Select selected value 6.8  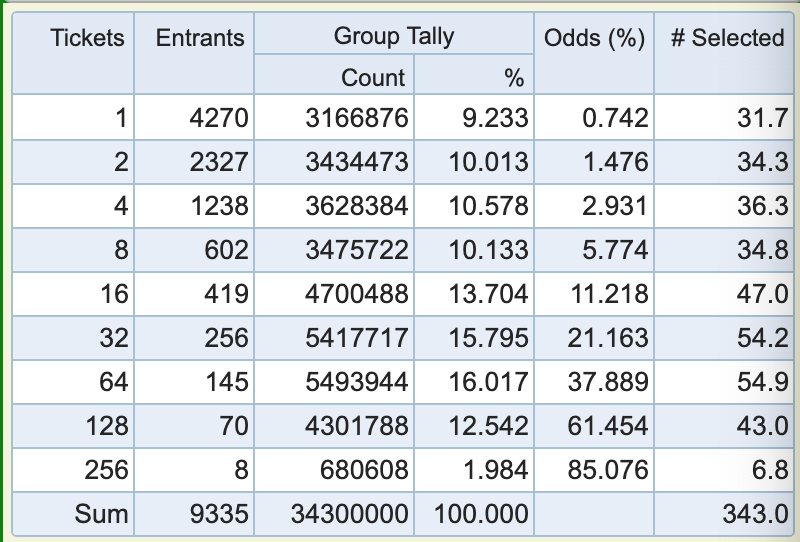click(x=770, y=470)
